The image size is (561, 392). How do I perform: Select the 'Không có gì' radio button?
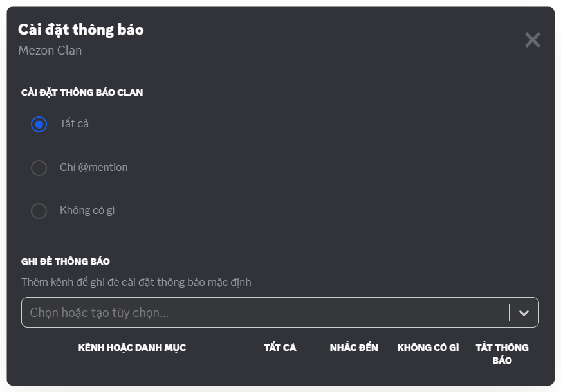[x=39, y=211]
